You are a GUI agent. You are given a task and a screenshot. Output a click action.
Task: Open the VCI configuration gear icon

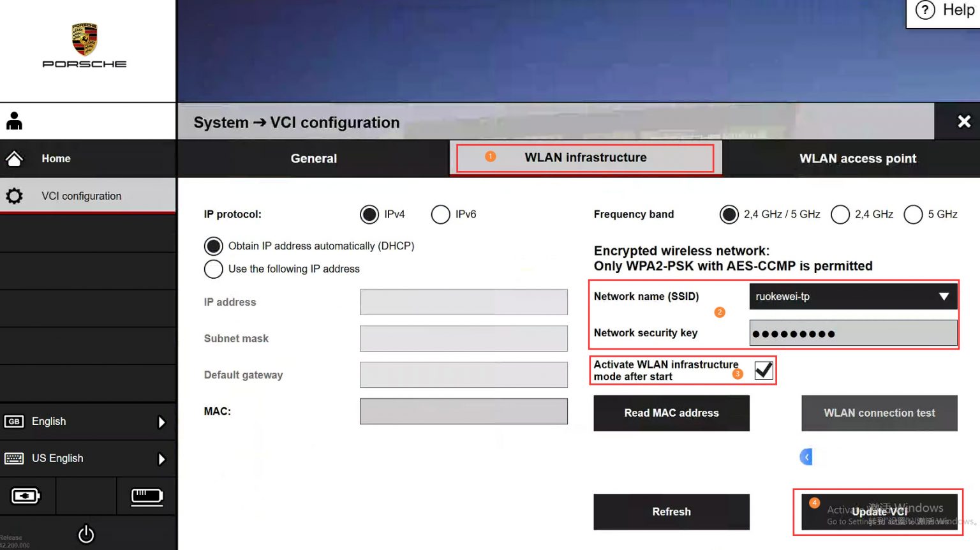pyautogui.click(x=14, y=196)
